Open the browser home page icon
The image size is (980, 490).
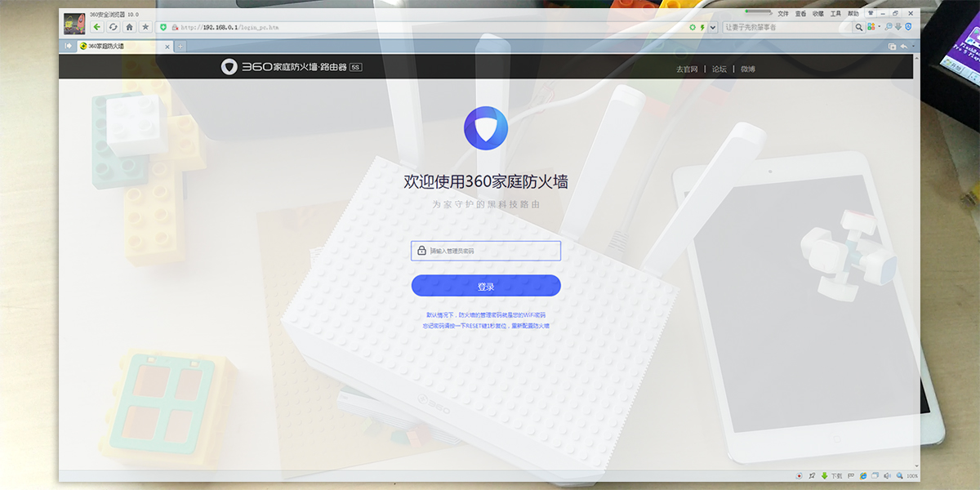click(x=129, y=27)
